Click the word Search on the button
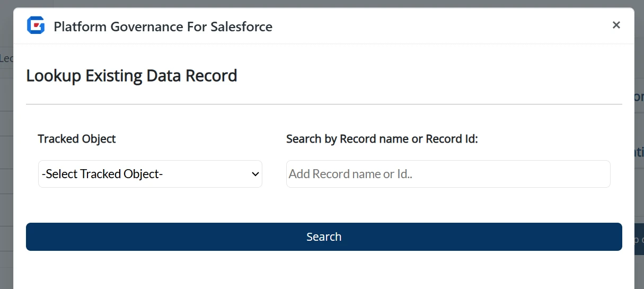 pyautogui.click(x=324, y=237)
